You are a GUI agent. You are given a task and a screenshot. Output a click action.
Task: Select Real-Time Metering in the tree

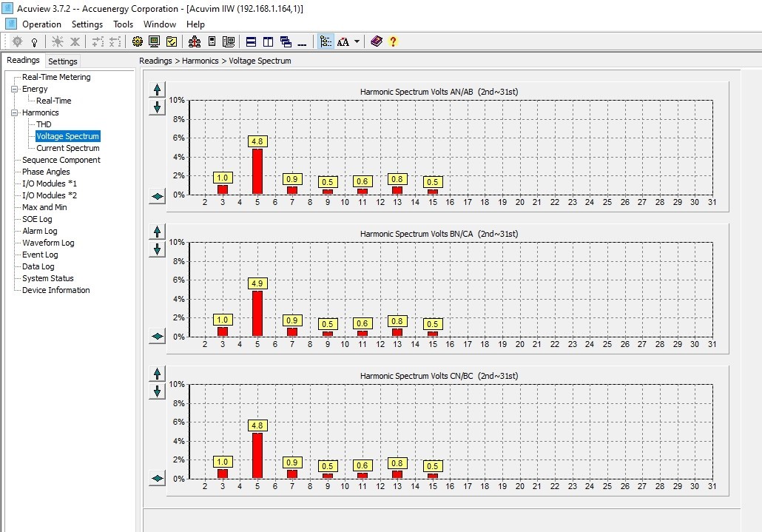pyautogui.click(x=56, y=77)
